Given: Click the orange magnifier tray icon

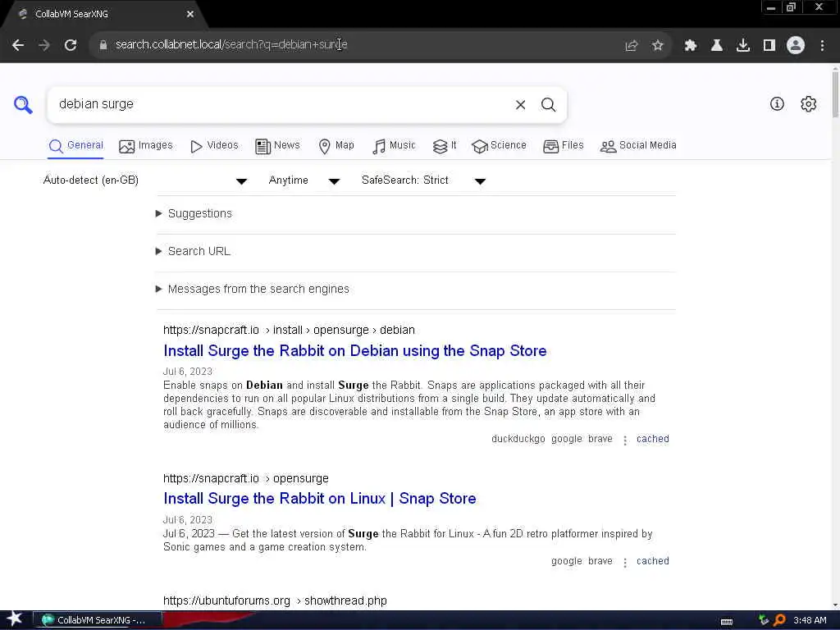Looking at the screenshot, I should pyautogui.click(x=780, y=620).
